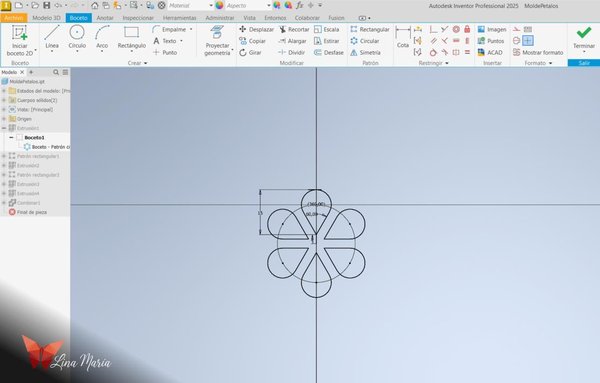
Task: Open the Empalme dropdown arrow
Action: coord(191,29)
